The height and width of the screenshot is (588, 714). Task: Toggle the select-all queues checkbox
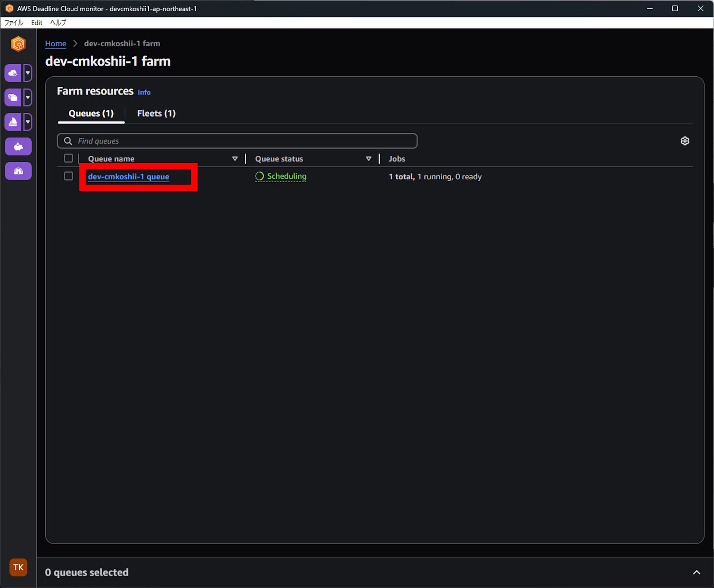(69, 158)
